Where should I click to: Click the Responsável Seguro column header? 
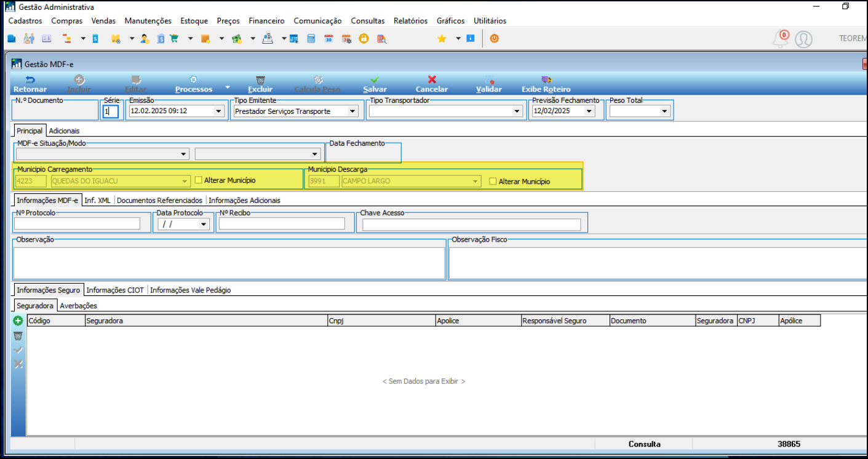coord(565,321)
